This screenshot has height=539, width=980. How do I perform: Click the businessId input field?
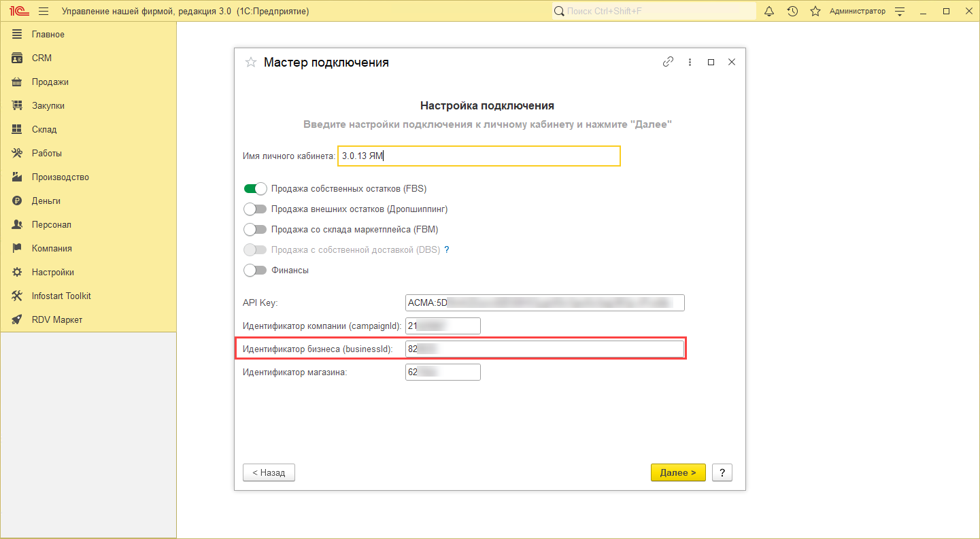click(545, 349)
